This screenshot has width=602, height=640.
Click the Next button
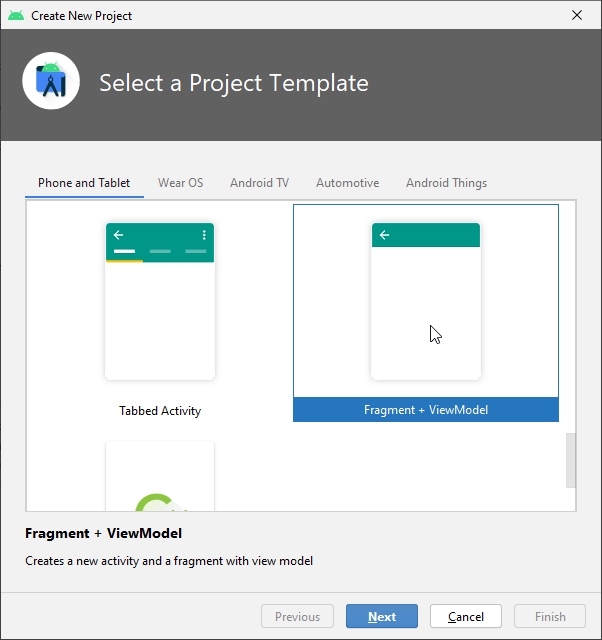click(382, 616)
